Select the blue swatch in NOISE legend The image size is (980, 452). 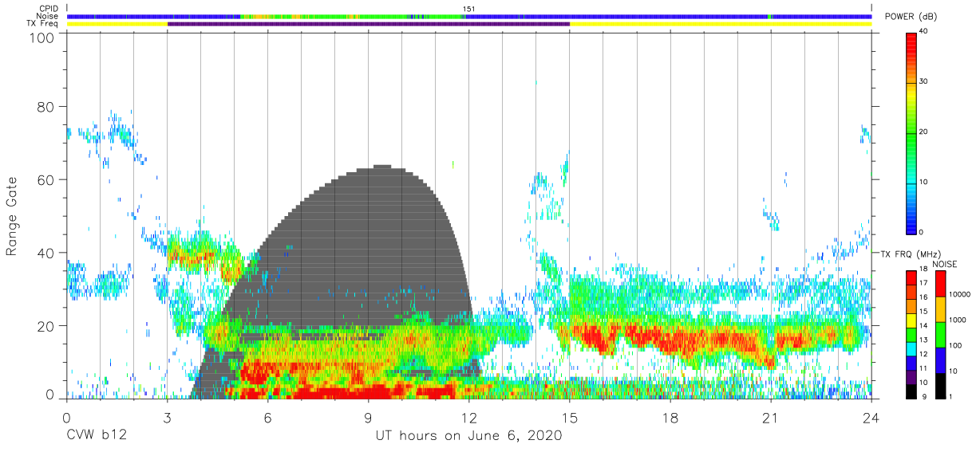(x=940, y=360)
